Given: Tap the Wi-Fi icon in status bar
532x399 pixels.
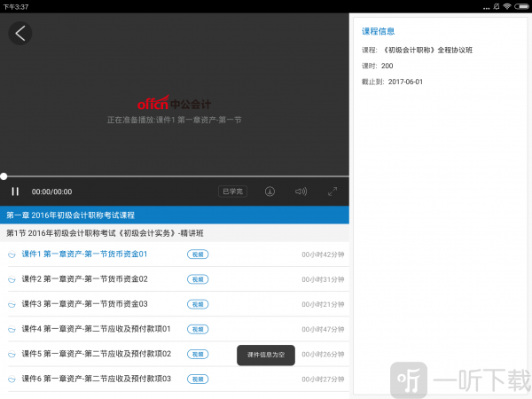Looking at the screenshot, I should click(505, 5).
